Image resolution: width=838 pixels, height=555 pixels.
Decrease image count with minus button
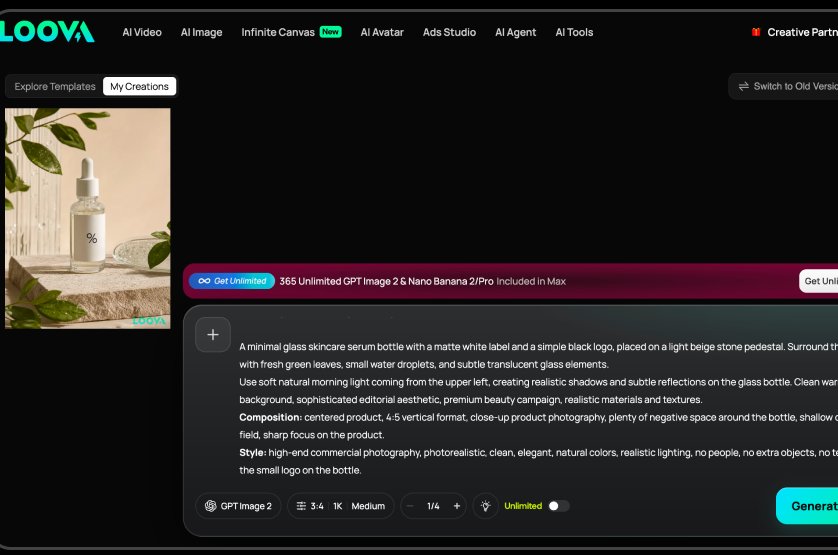[x=410, y=506]
